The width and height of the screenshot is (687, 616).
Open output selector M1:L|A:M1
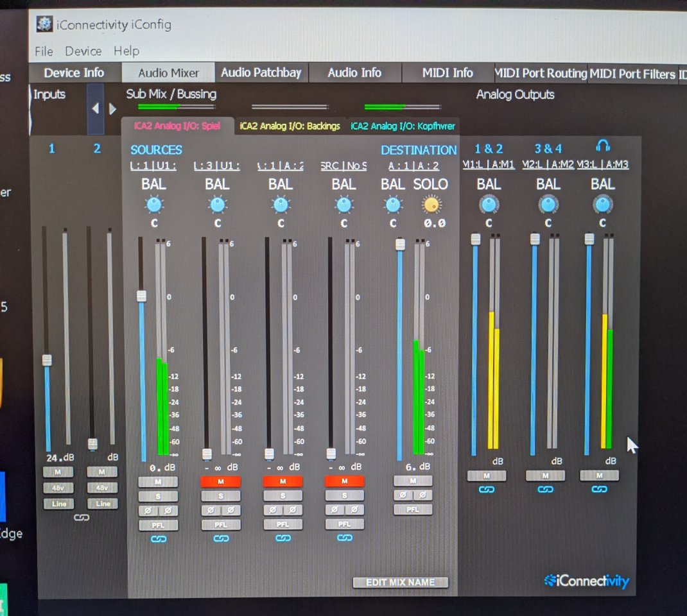489,164
